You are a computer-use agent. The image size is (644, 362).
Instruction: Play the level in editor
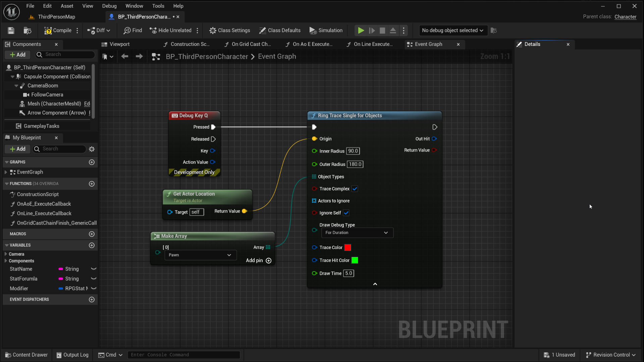pyautogui.click(x=361, y=31)
